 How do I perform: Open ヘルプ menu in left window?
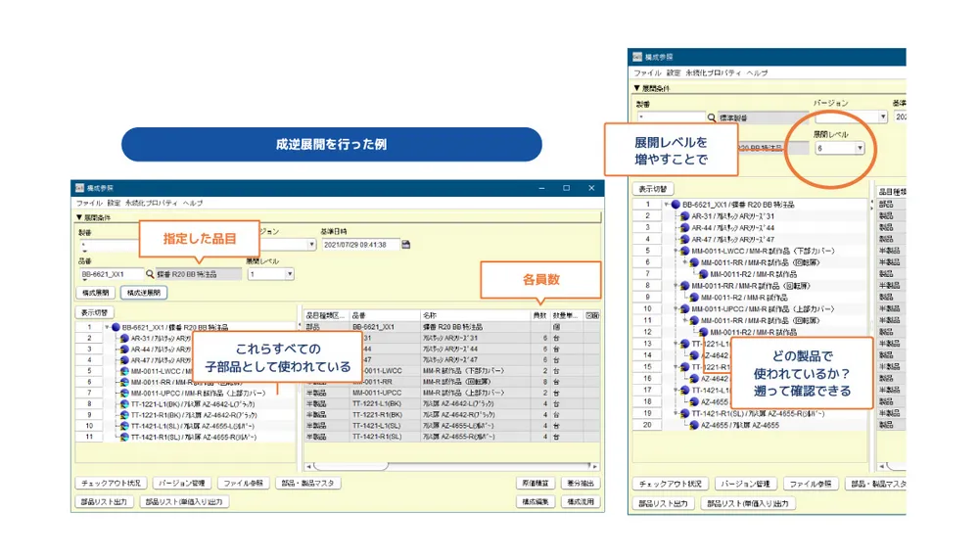(x=193, y=204)
